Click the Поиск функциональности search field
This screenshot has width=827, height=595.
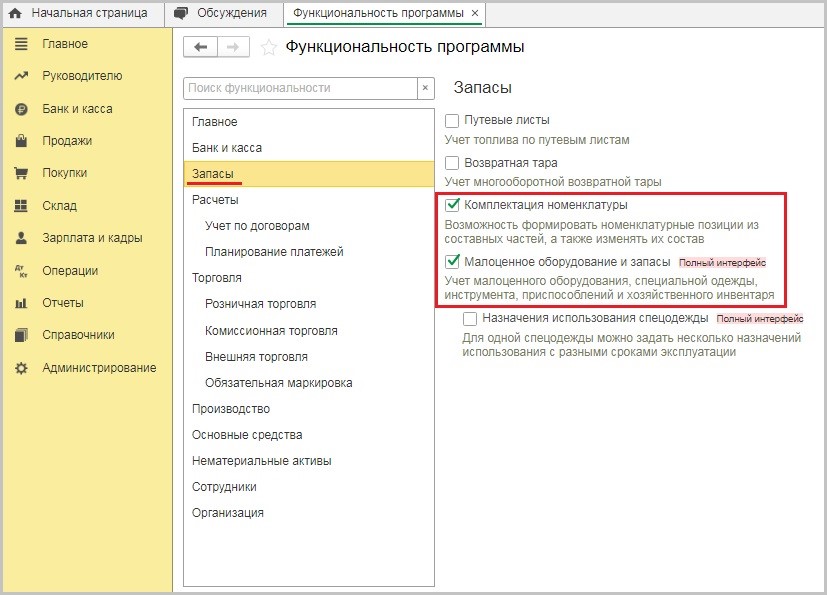[x=300, y=88]
